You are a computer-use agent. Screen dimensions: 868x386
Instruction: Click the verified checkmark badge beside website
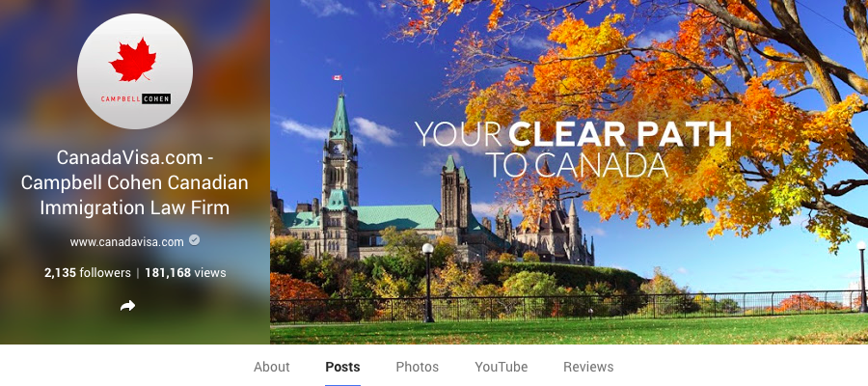click(194, 240)
